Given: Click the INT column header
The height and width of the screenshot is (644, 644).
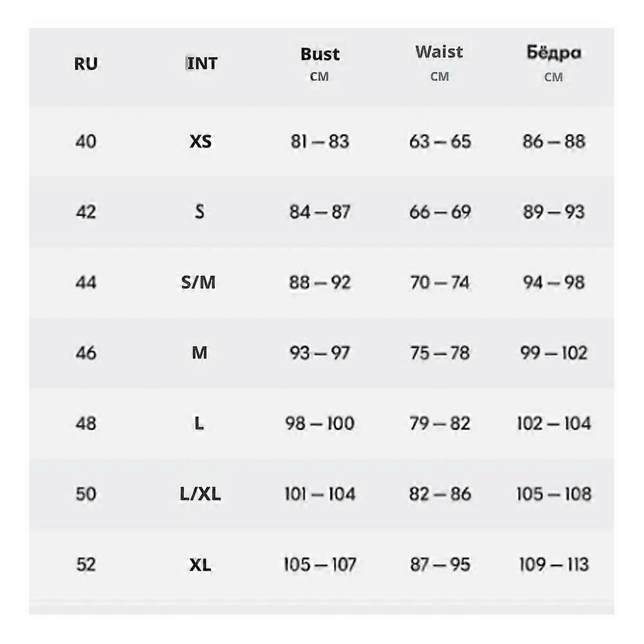Looking at the screenshot, I should (x=201, y=63).
